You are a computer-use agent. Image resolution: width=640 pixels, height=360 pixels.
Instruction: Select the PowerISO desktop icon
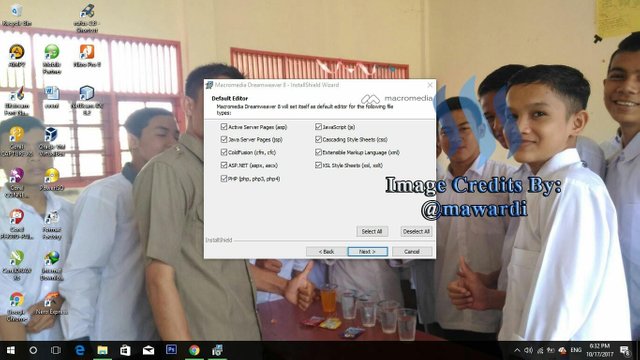coord(52,180)
